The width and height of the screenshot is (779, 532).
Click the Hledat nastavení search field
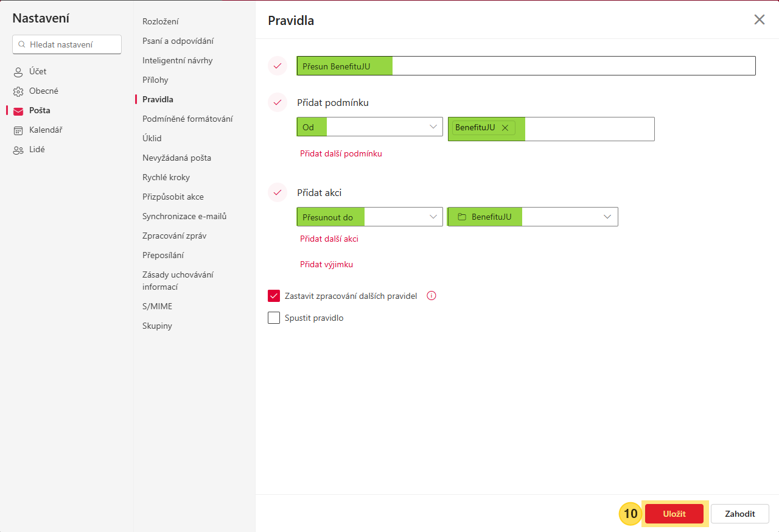click(67, 44)
